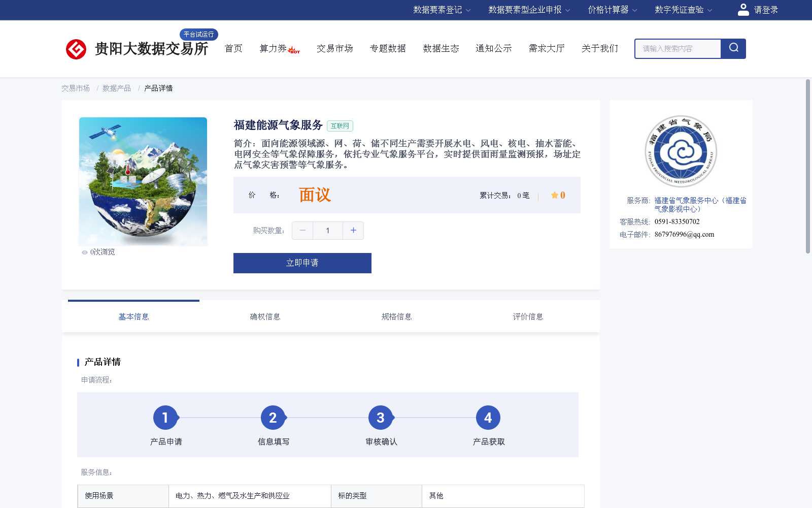This screenshot has height=508, width=812.
Task: Open the 价格计算器 dropdown
Action: click(613, 10)
